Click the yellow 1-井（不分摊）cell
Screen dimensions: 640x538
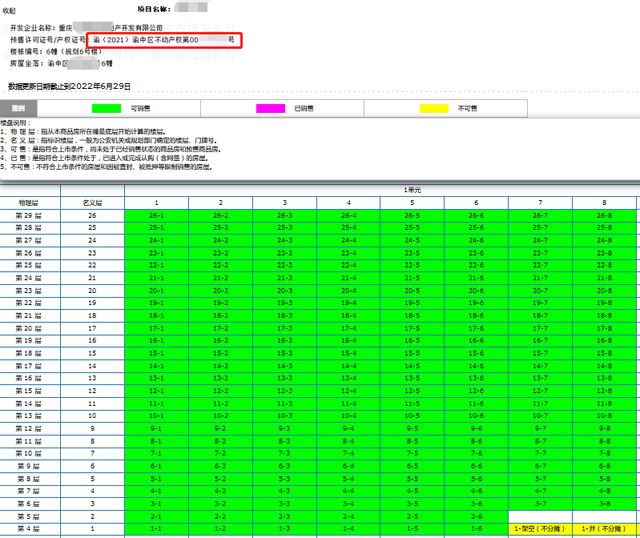tap(604, 529)
